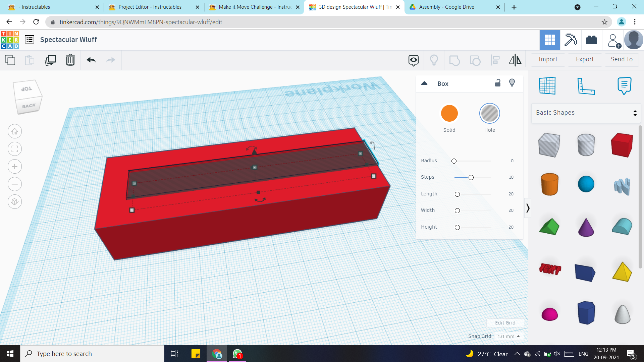Click the Steps slider handle
Screen dimensions: 644x362
(x=471, y=177)
